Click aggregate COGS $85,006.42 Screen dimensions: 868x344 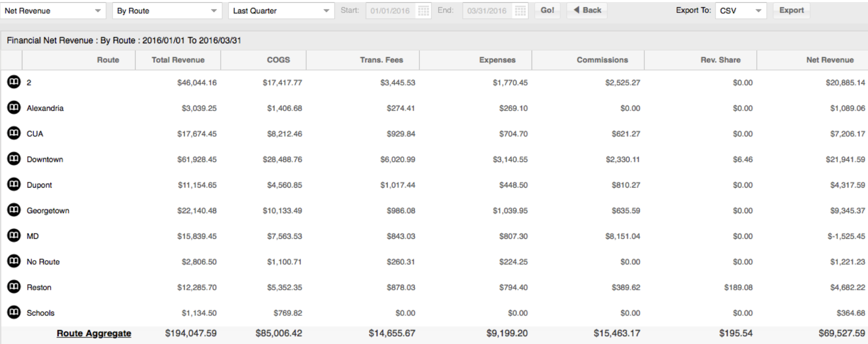coord(279,333)
